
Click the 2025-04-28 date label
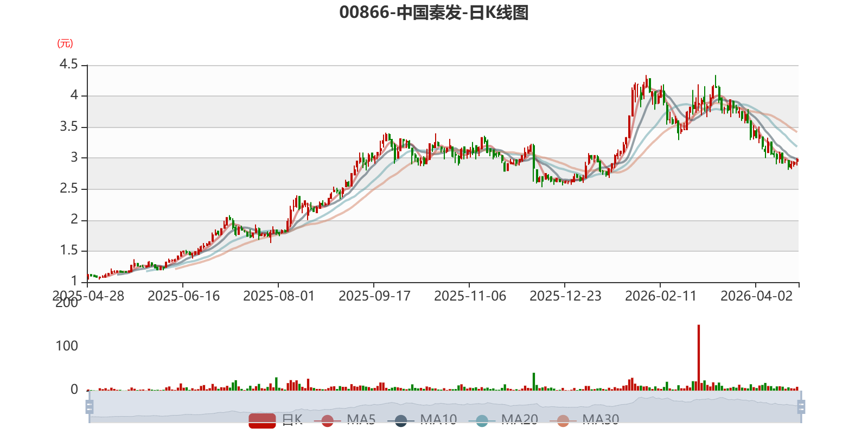88,296
